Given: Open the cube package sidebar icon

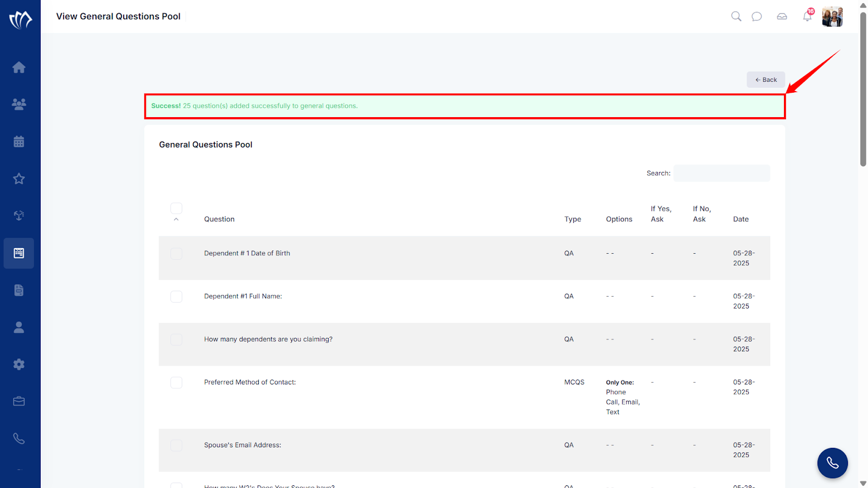Looking at the screenshot, I should (x=19, y=216).
